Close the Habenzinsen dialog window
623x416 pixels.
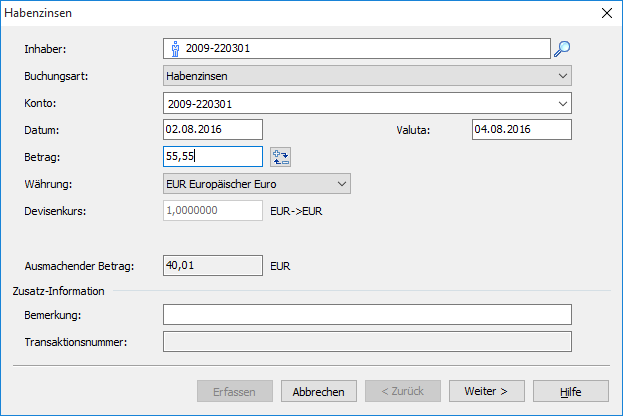click(605, 13)
